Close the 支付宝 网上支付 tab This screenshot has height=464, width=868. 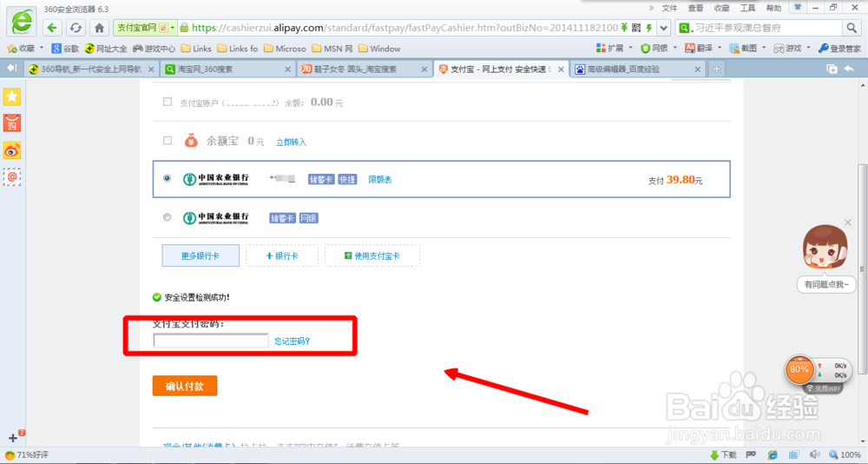coord(561,70)
